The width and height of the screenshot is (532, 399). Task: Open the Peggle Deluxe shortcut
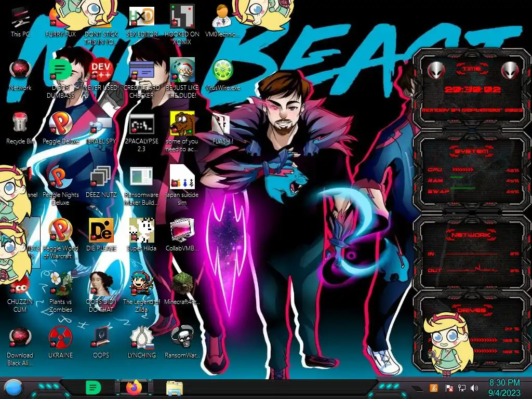coord(60,129)
